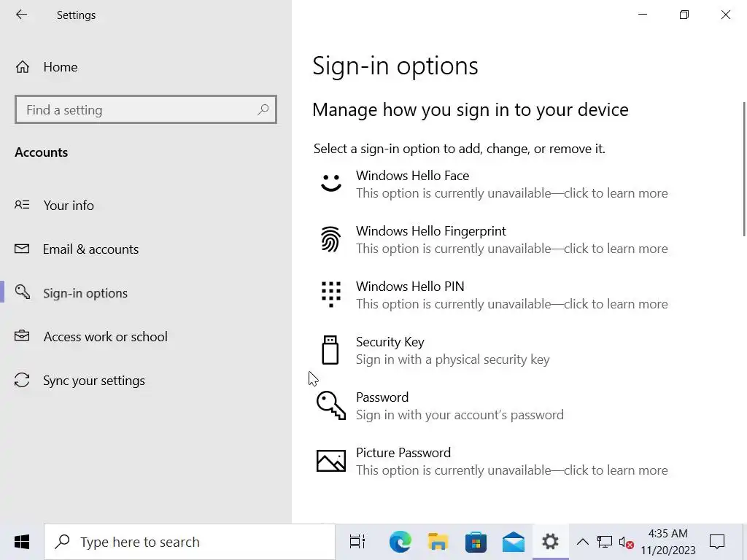Image resolution: width=747 pixels, height=560 pixels.
Task: Click the Windows Hello Face smiley icon
Action: click(331, 183)
